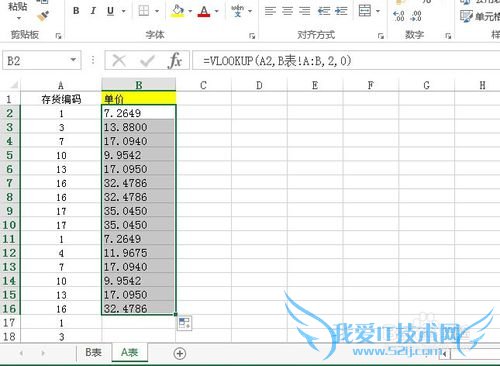Decrease indent
The image size is (500, 366).
click(x=324, y=11)
